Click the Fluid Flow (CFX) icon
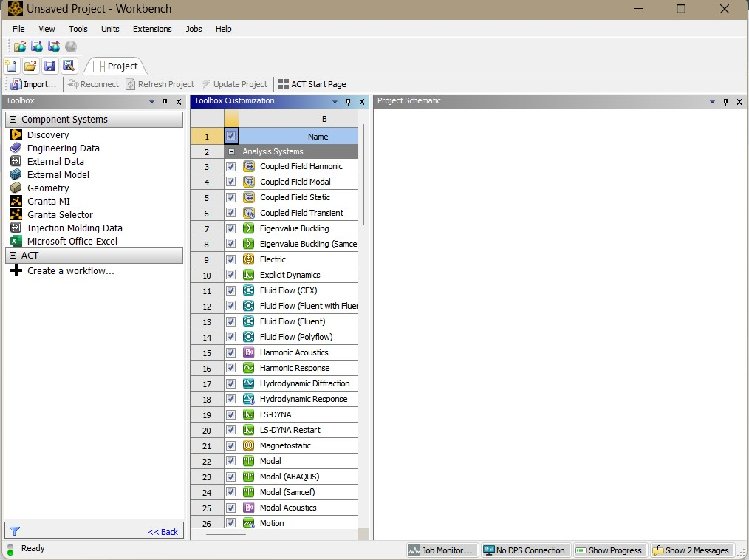Screen dimensions: 749x560 [248, 290]
